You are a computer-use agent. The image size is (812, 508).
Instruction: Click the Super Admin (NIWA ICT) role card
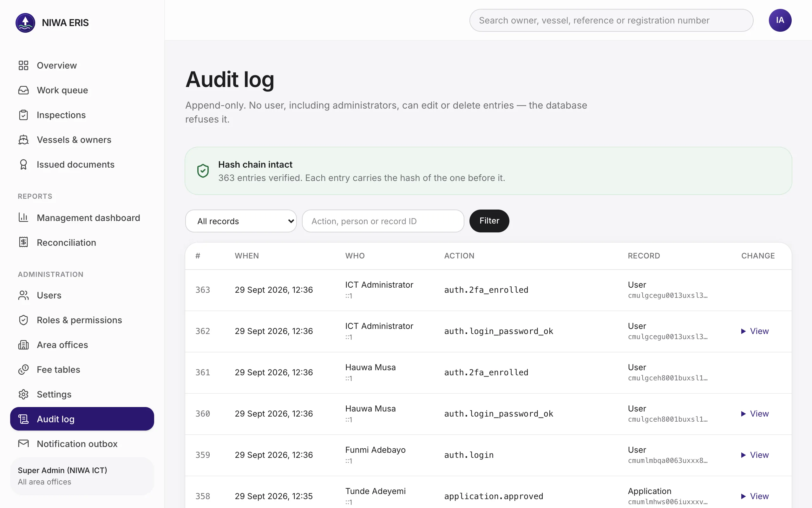82,476
